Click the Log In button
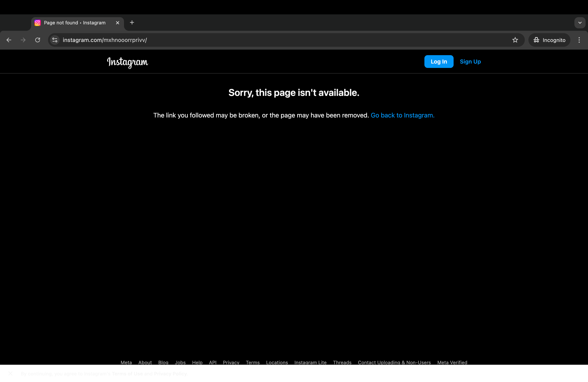The image size is (588, 382). (x=439, y=62)
